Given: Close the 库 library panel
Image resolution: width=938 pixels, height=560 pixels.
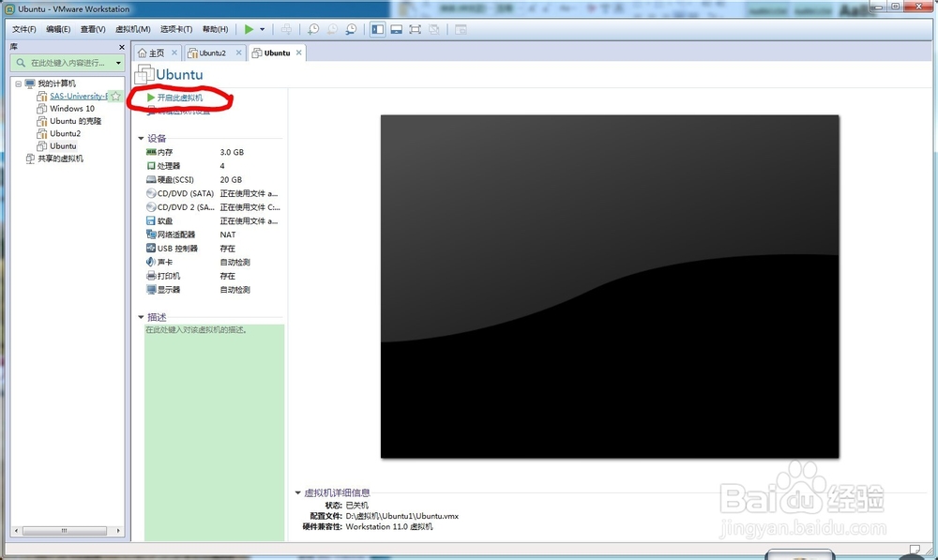Looking at the screenshot, I should 122,47.
